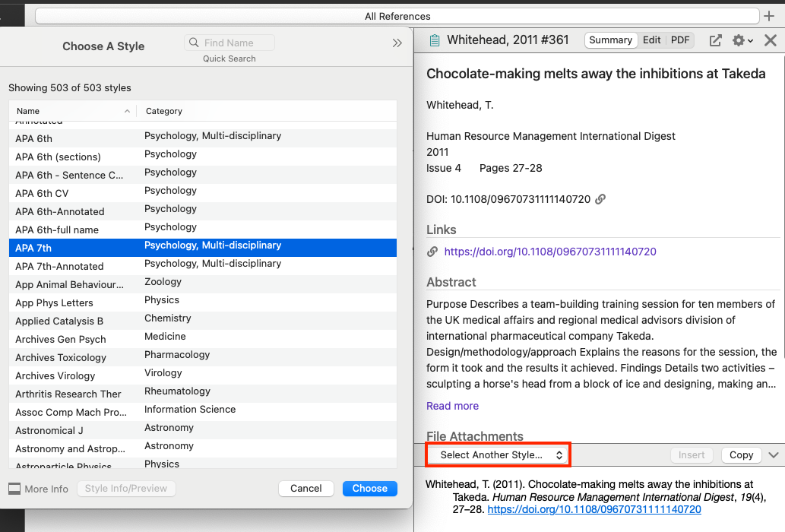Click the Choose button
This screenshot has height=532, width=785.
click(x=369, y=489)
